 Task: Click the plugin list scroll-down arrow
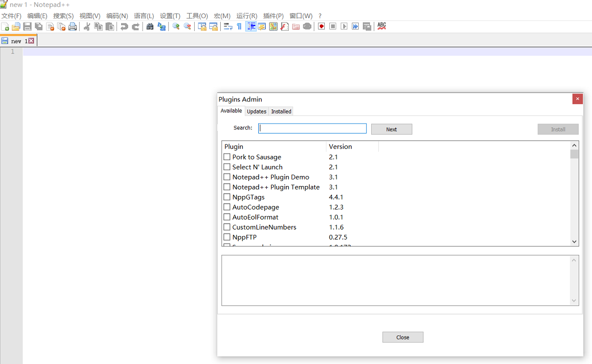(x=574, y=242)
